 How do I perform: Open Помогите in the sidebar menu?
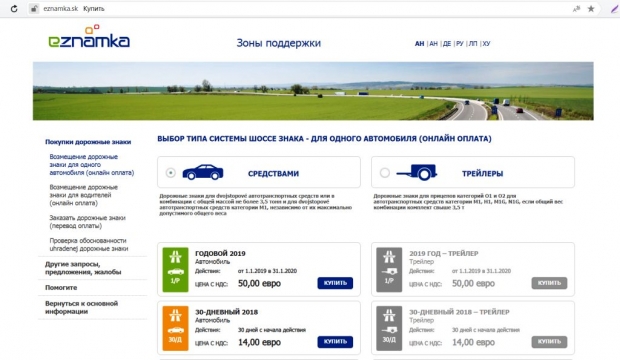coord(61,288)
